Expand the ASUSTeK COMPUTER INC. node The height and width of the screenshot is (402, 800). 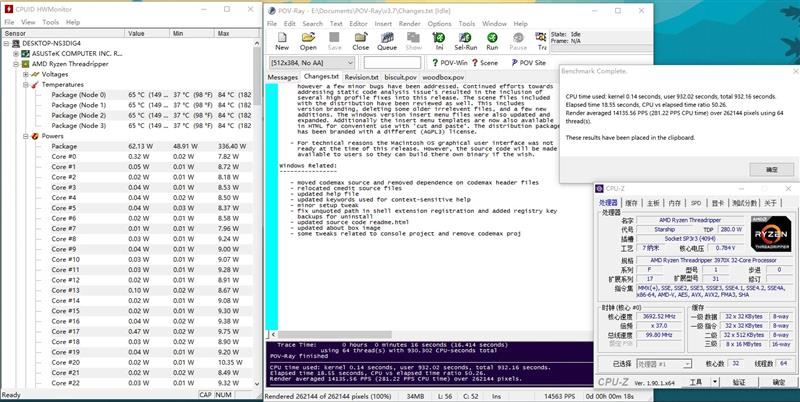tap(16, 54)
